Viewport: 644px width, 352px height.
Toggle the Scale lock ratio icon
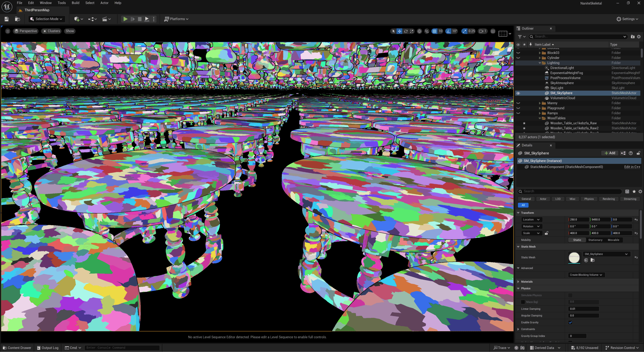tap(546, 233)
